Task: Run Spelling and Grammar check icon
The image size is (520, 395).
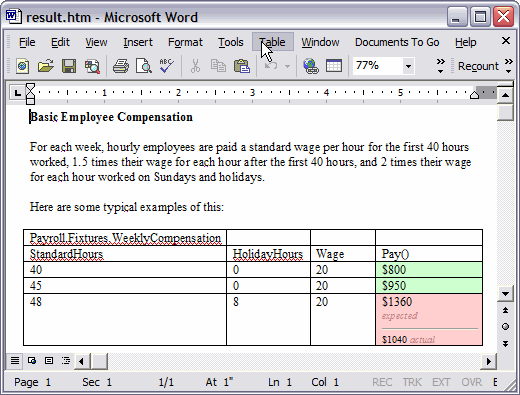Action: (167, 66)
